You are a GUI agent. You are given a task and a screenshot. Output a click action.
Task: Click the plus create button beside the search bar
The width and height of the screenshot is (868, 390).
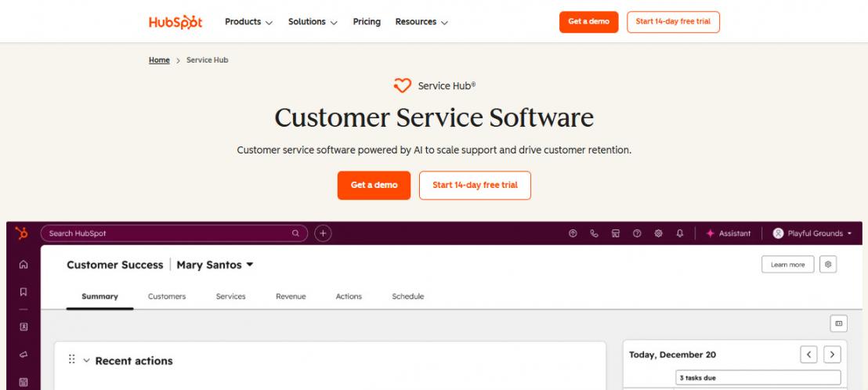324,233
